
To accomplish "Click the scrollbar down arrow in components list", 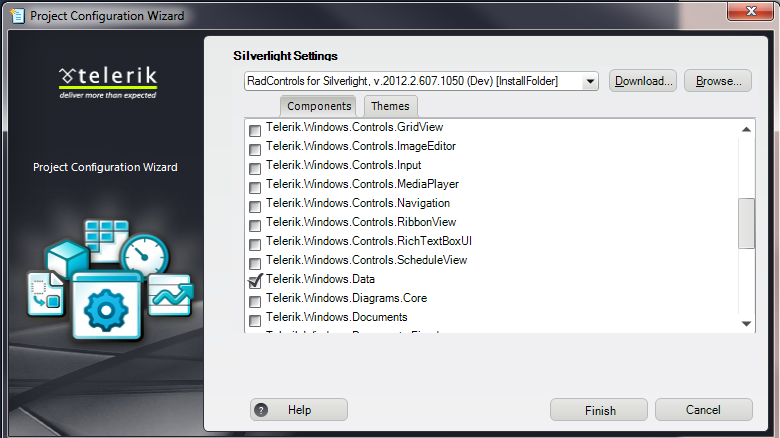I will [x=746, y=324].
